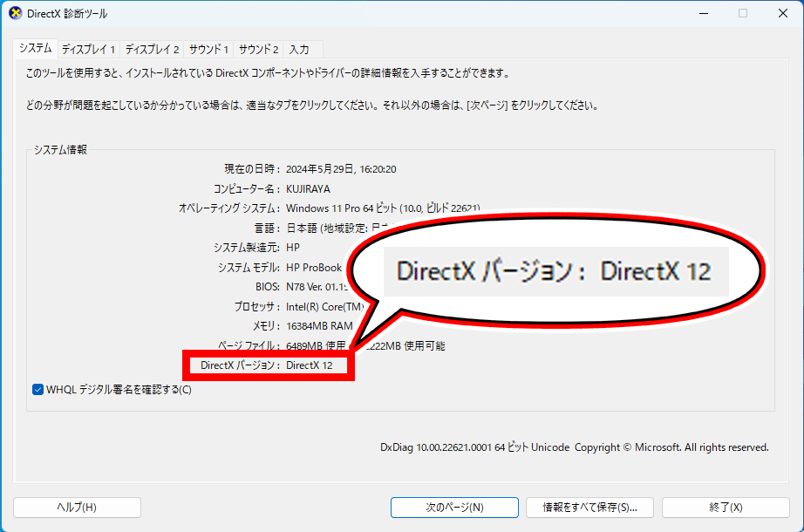Click the ヘルプ(H) button

pyautogui.click(x=76, y=507)
